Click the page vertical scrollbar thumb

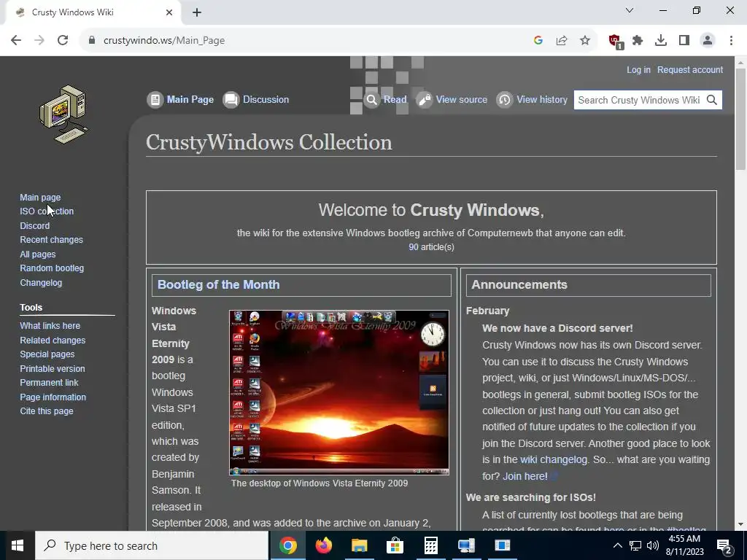tap(740, 119)
